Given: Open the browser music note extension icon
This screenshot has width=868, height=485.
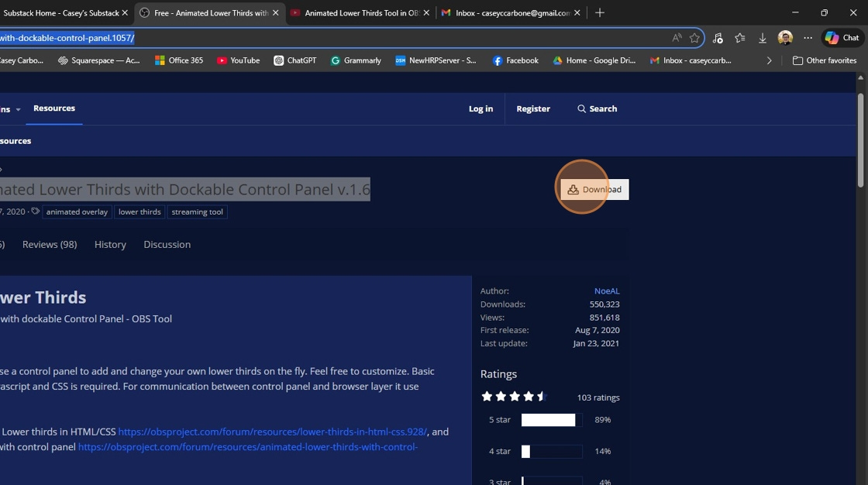Looking at the screenshot, I should [718, 38].
